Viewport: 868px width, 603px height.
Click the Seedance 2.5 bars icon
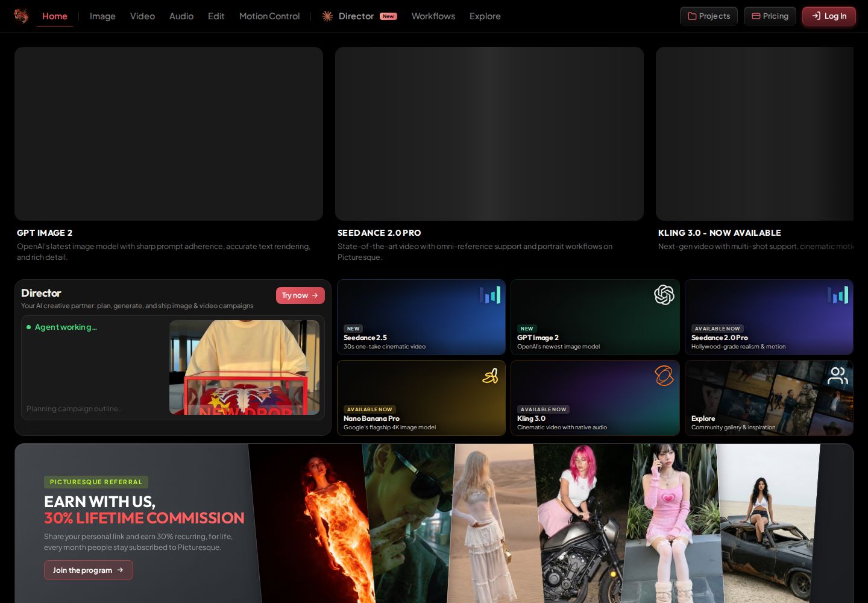pyautogui.click(x=490, y=295)
